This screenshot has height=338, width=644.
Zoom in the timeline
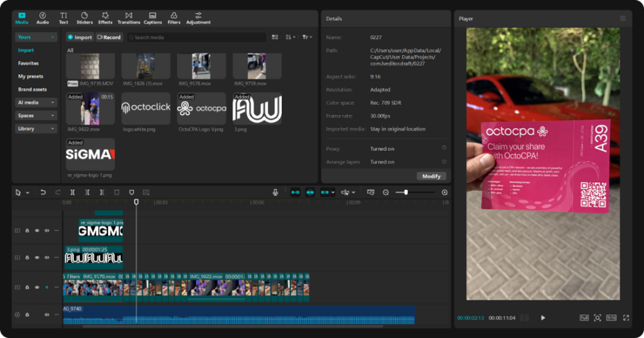(x=445, y=192)
